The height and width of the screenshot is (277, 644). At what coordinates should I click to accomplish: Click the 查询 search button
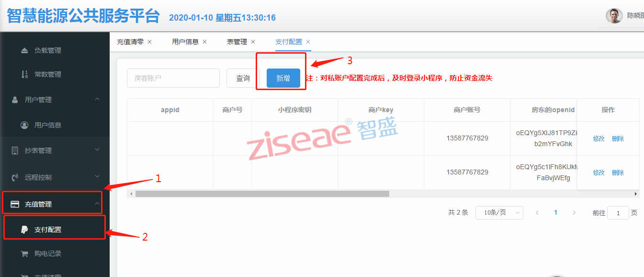[243, 78]
